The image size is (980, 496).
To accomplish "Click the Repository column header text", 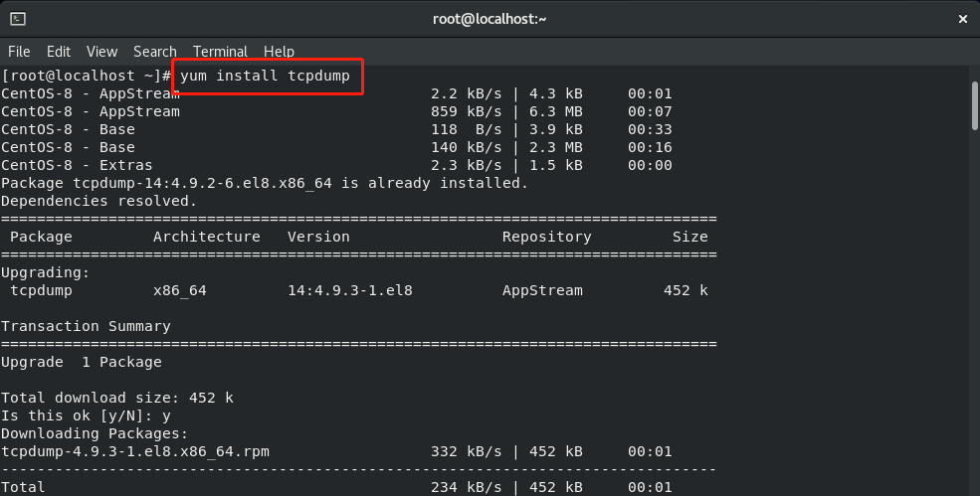I will tap(547, 238).
